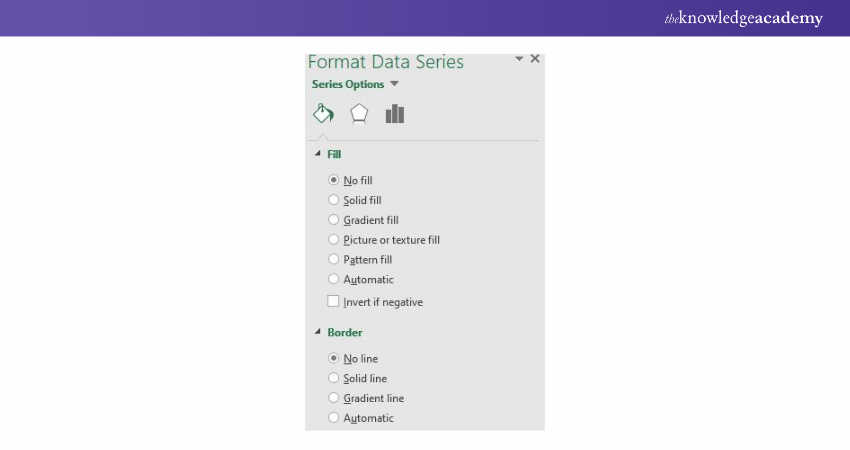Select the No line border option
Viewport: 850px width, 450px height.
coord(334,358)
